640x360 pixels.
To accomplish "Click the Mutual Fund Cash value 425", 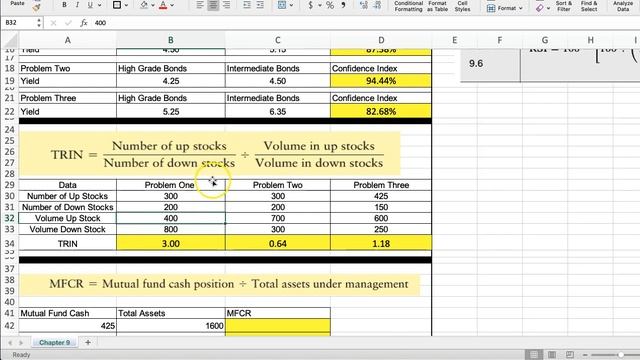I will click(67, 325).
